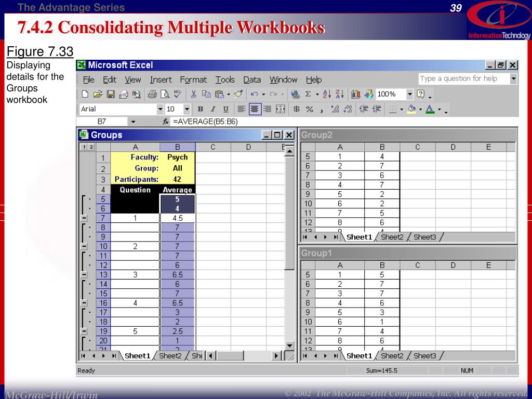This screenshot has width=532, height=399.
Task: Launch the Chart Wizard icon
Action: coord(355,95)
